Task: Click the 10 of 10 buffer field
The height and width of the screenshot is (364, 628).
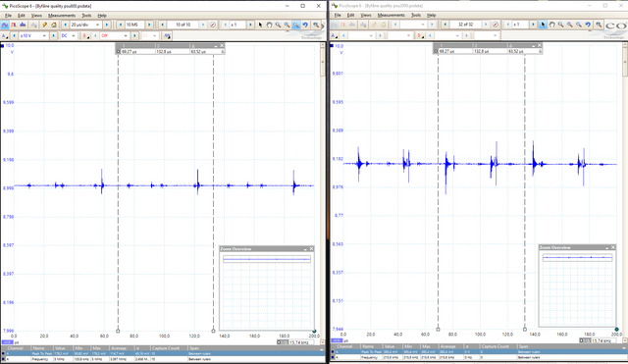Action: [x=183, y=25]
